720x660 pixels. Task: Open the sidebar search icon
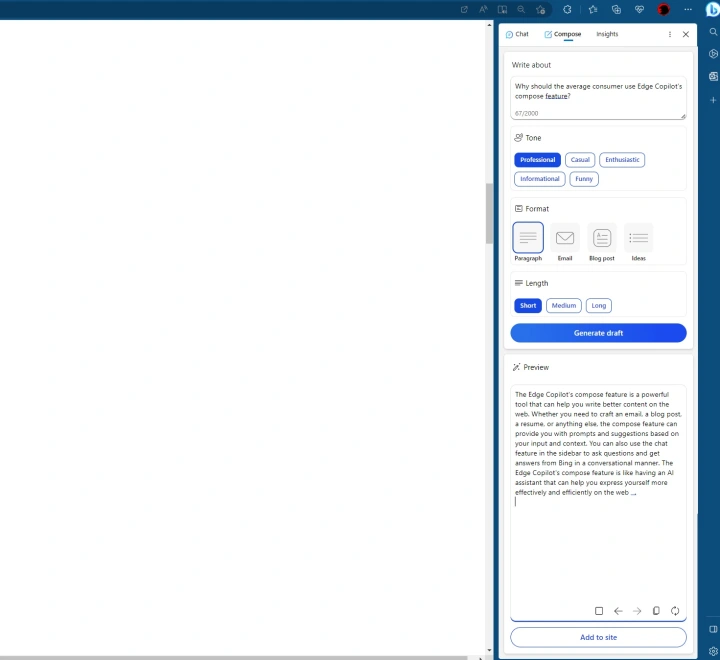click(713, 32)
